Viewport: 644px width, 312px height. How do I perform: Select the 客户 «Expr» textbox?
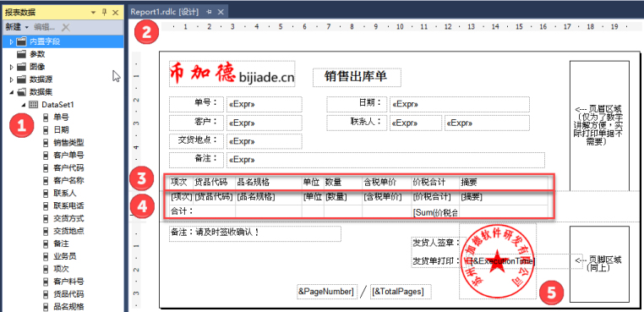(x=264, y=123)
